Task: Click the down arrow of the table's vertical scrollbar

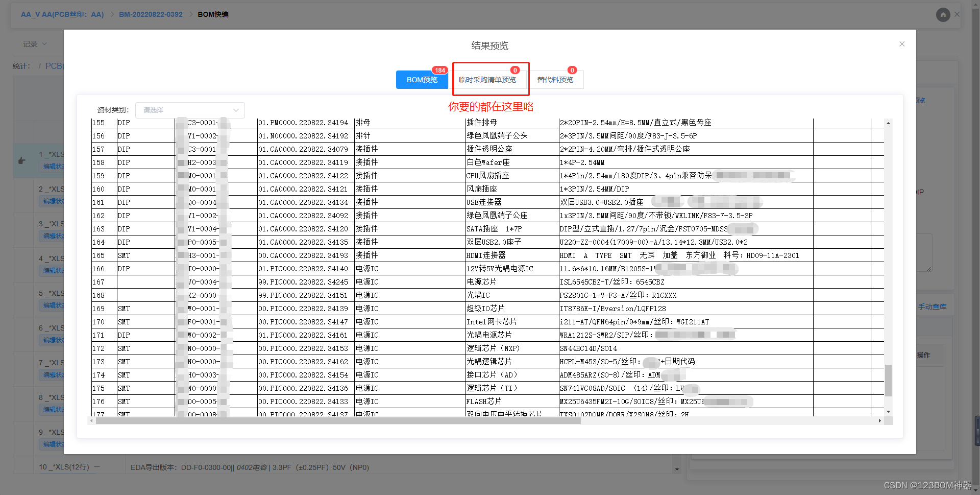Action: click(x=888, y=412)
